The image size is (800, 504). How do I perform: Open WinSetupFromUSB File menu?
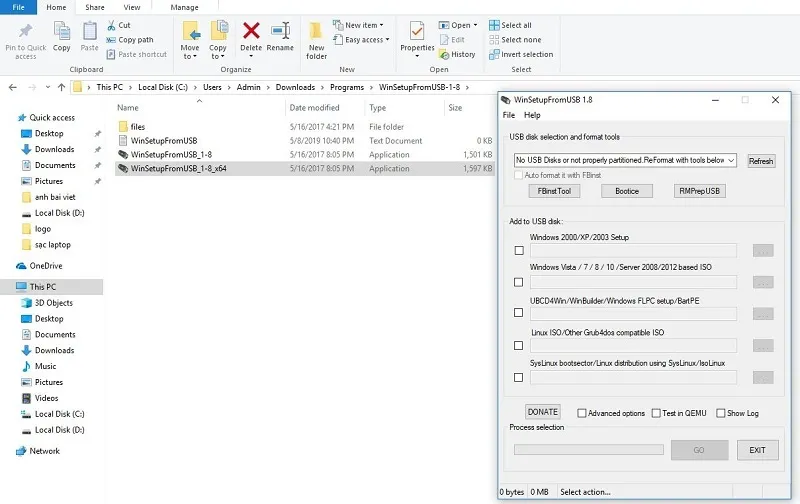point(509,115)
